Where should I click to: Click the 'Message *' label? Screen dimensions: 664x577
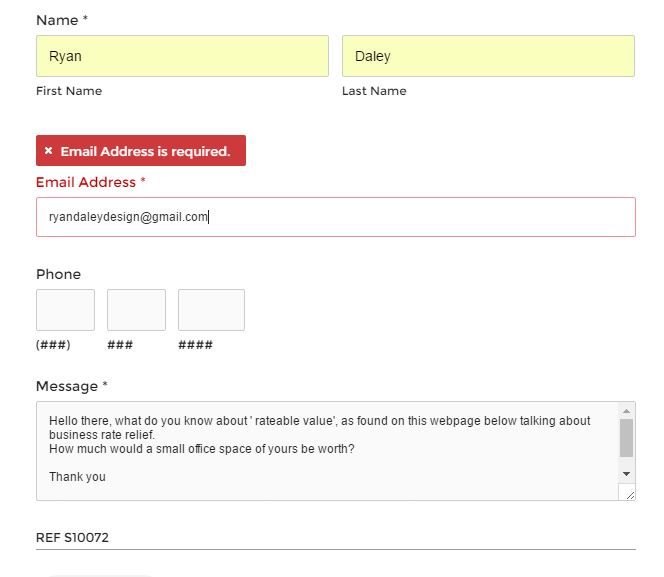(72, 386)
